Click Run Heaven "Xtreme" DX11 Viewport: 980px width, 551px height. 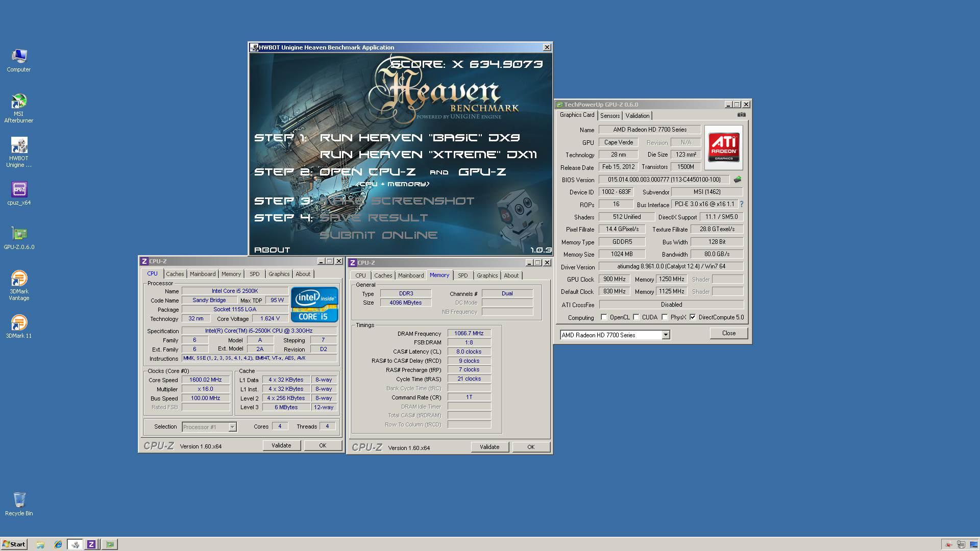428,155
